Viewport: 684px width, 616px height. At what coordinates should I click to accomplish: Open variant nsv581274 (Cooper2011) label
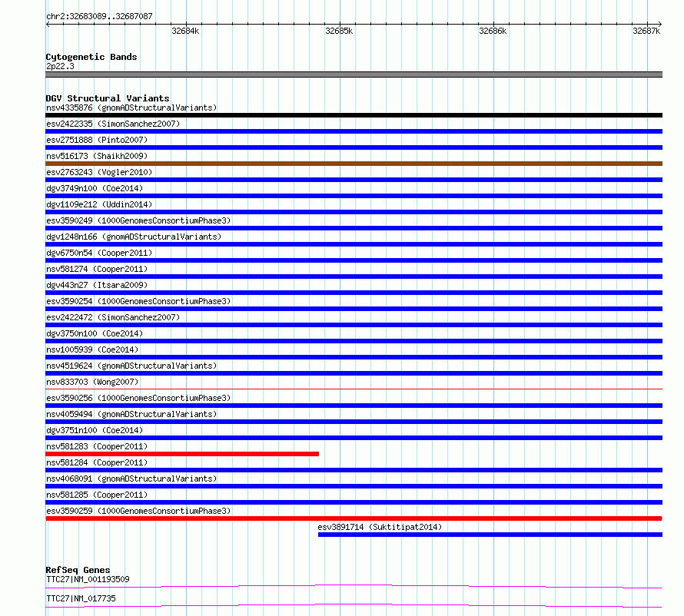(x=97, y=269)
